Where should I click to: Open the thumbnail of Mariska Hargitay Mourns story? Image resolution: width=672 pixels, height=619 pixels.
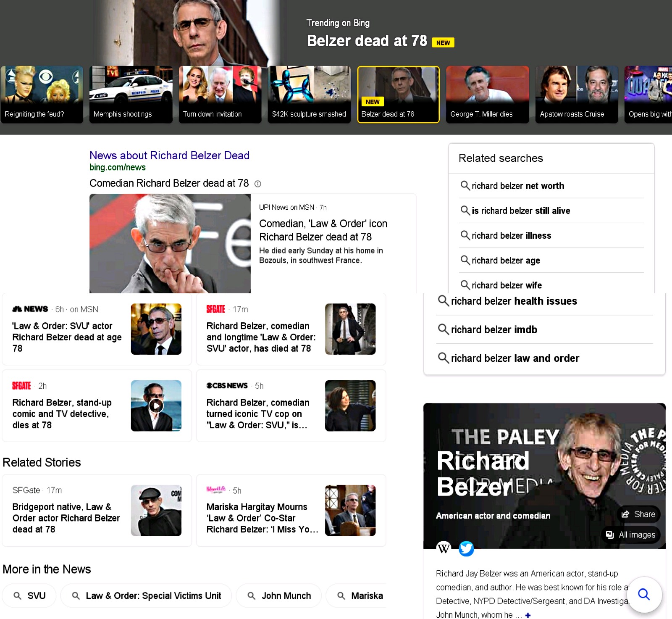(350, 510)
